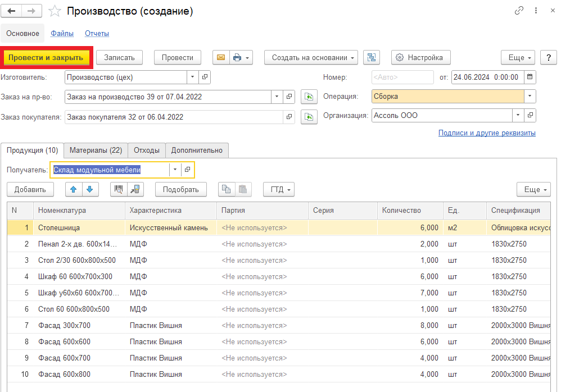
Task: Open the Настройка settings button
Action: click(x=420, y=57)
